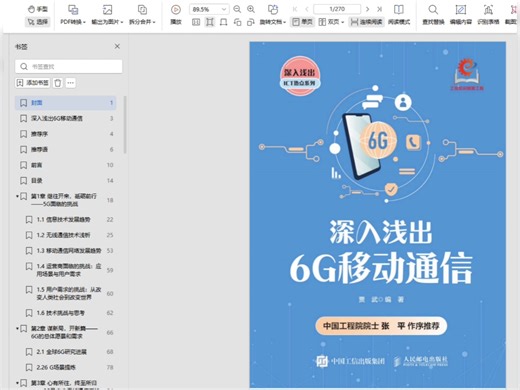Select the 深入浅出6G移动通信 bookmark
Viewport: 520px width, 390px height.
click(66, 118)
